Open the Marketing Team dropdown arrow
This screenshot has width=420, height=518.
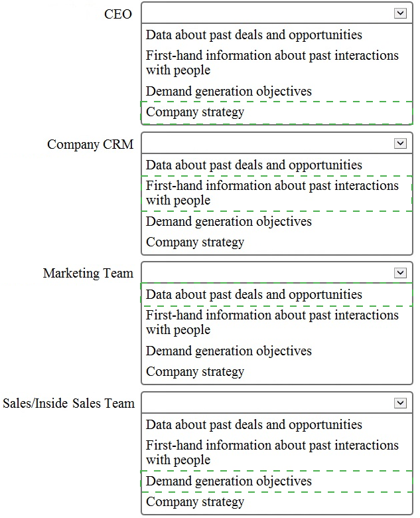coord(400,273)
